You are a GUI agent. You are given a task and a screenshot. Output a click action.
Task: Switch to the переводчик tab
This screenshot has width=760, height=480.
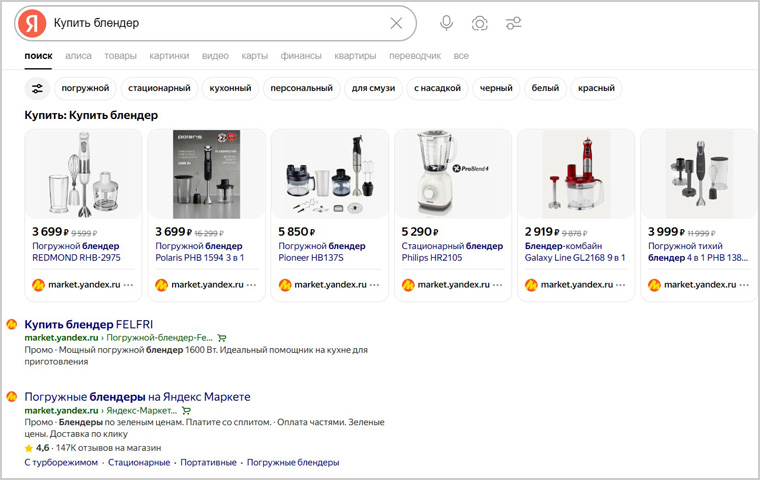[415, 56]
